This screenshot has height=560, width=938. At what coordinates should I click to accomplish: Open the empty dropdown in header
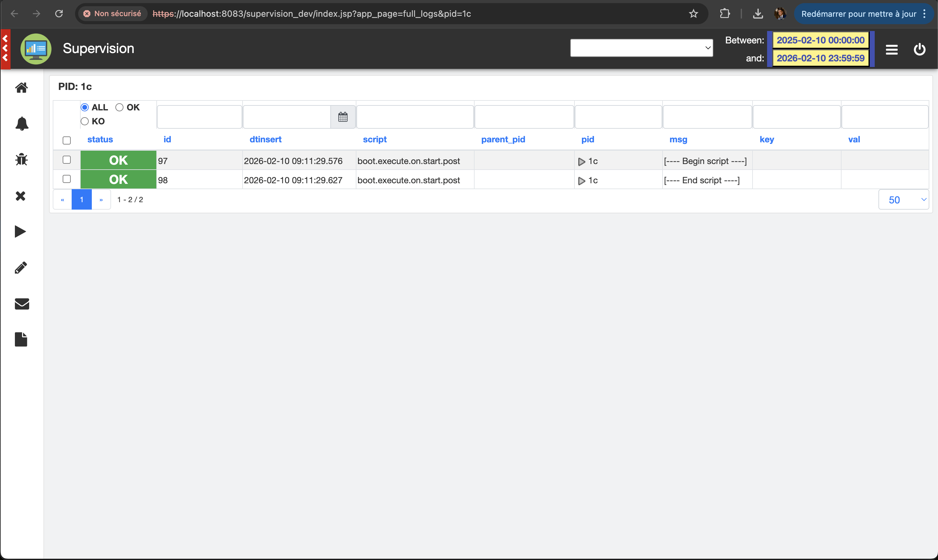[641, 48]
